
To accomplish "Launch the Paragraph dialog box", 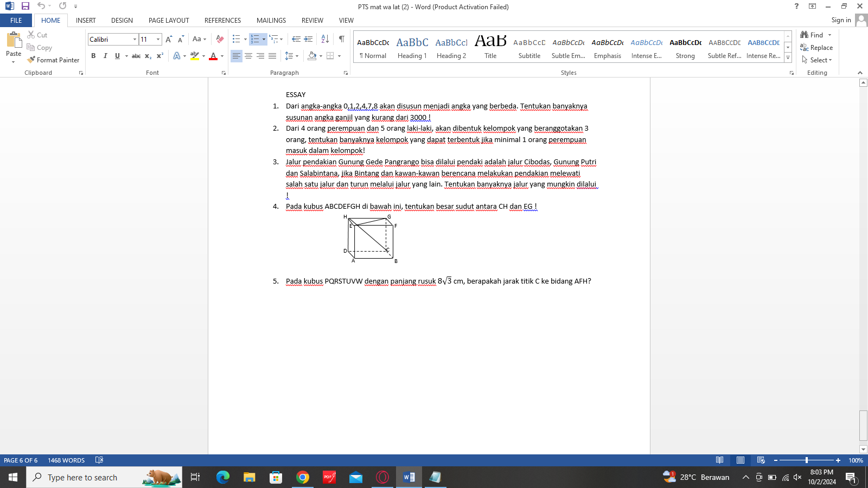I will click(346, 73).
